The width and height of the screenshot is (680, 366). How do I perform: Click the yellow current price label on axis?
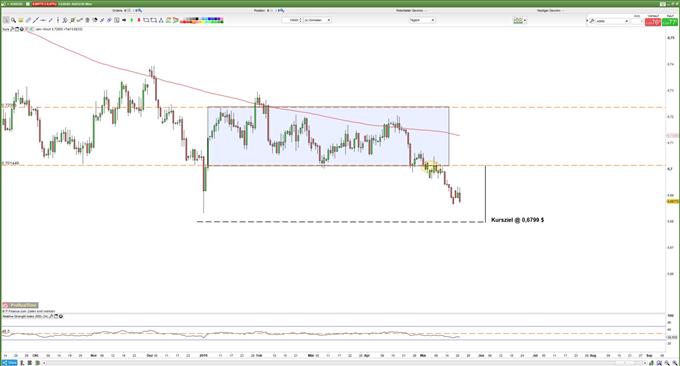tap(673, 201)
